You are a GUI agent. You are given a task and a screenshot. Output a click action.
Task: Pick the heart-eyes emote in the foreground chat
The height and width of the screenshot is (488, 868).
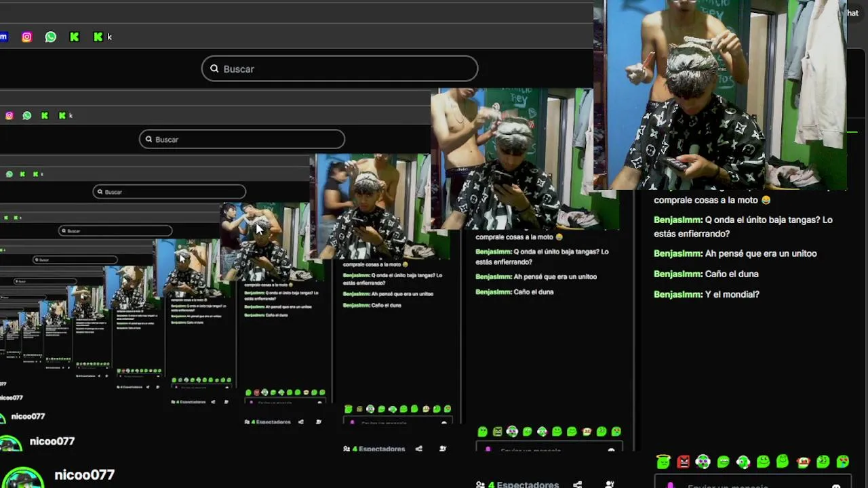843,462
